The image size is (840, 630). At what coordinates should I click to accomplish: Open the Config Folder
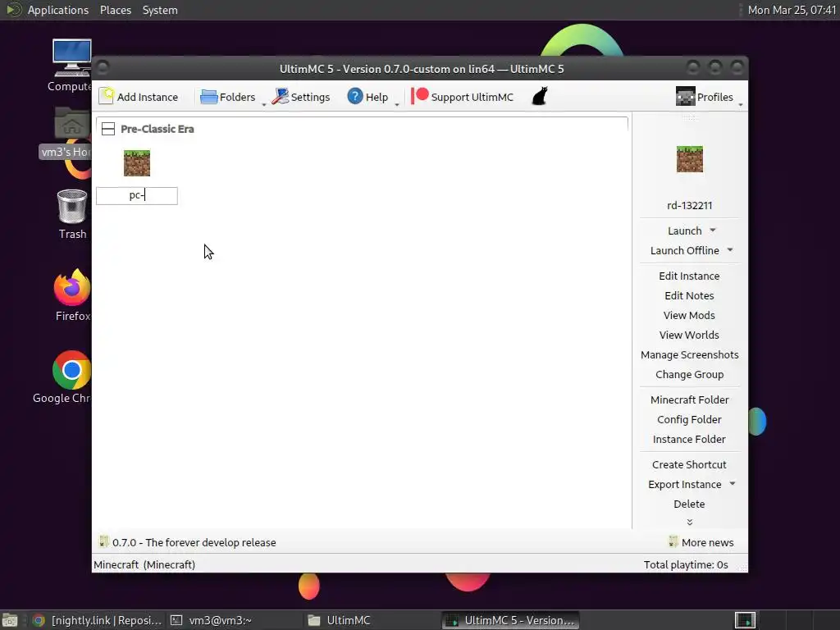[x=689, y=420]
